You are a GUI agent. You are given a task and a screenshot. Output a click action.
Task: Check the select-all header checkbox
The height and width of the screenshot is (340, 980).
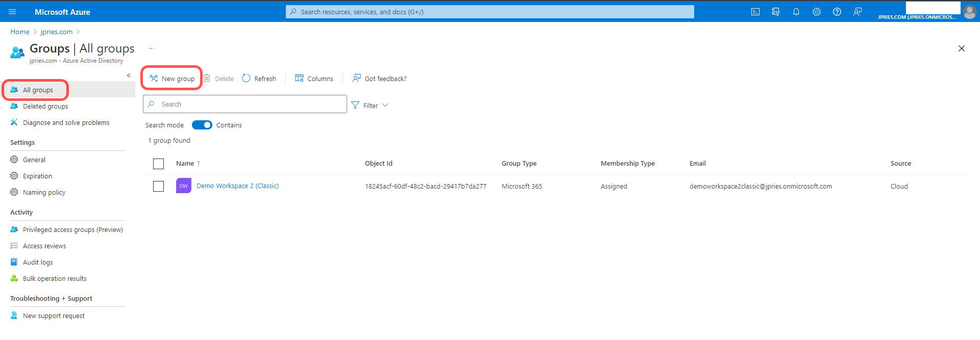159,164
